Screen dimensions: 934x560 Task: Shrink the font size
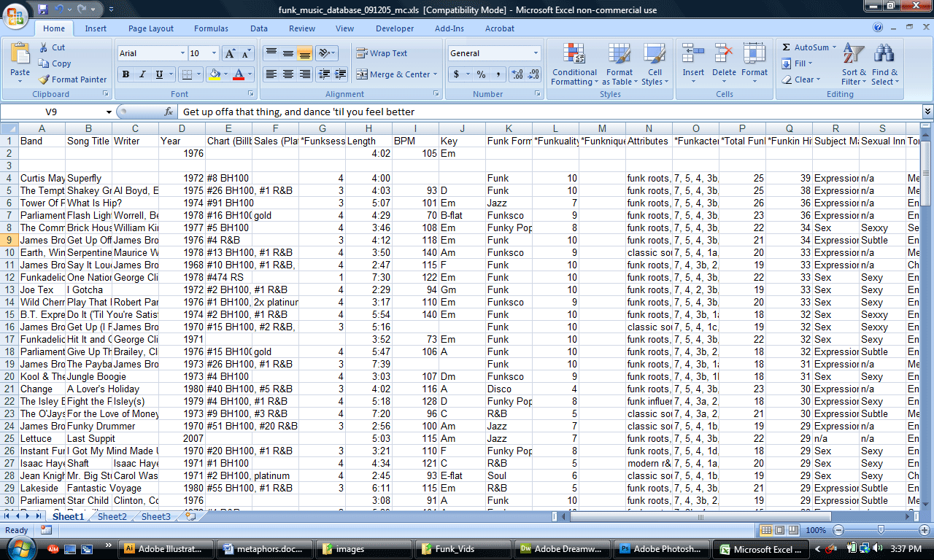245,53
